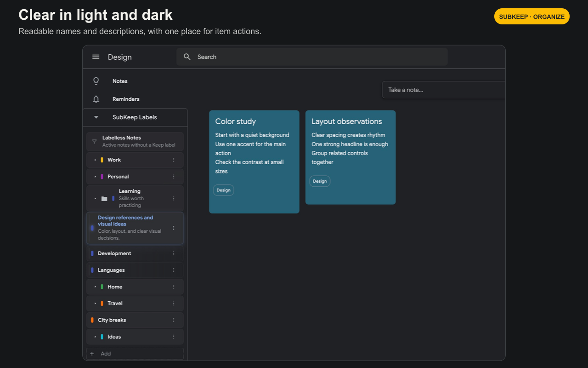
Task: Select the City breaks label
Action: (135, 320)
